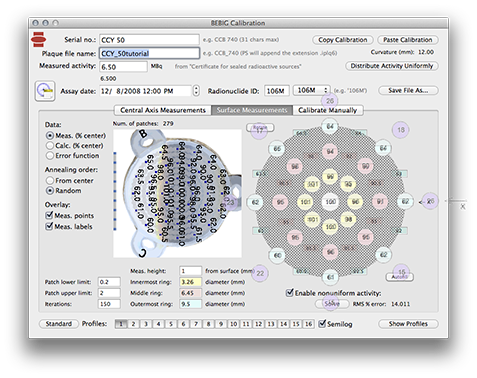Open the 106M radionuclide dropdown
The image size is (477, 378).
(312, 90)
